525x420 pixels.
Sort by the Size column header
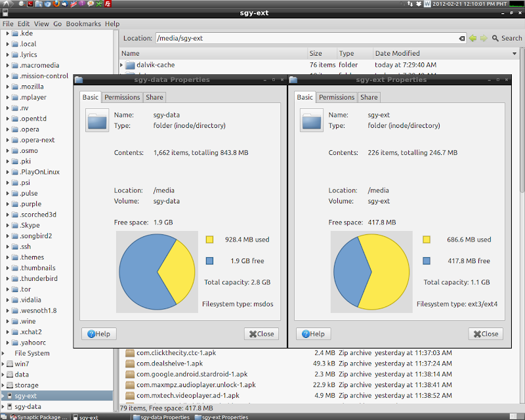(322, 54)
